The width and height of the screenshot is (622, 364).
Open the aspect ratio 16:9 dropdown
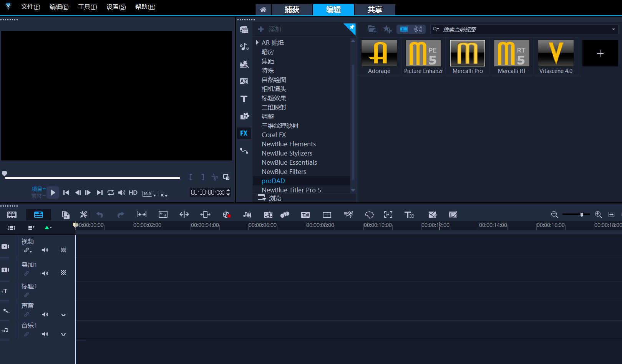(x=149, y=194)
